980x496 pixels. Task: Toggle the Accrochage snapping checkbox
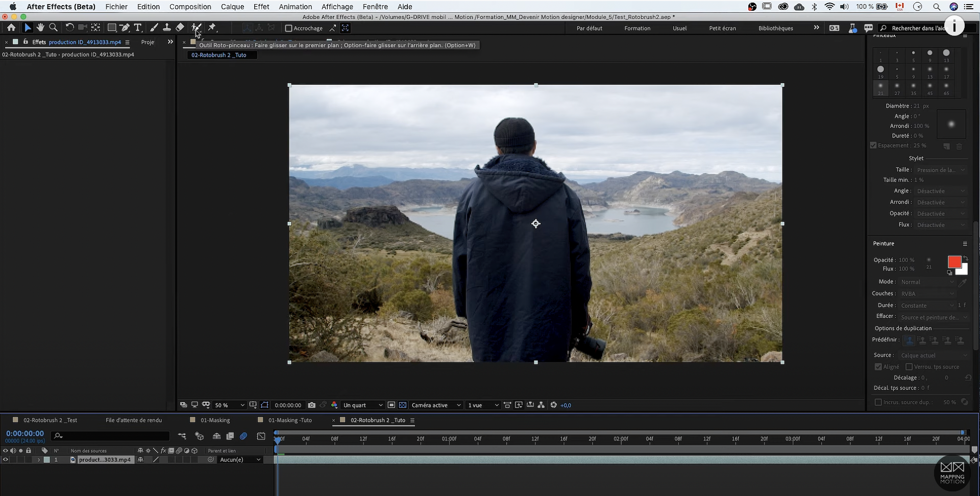point(288,29)
